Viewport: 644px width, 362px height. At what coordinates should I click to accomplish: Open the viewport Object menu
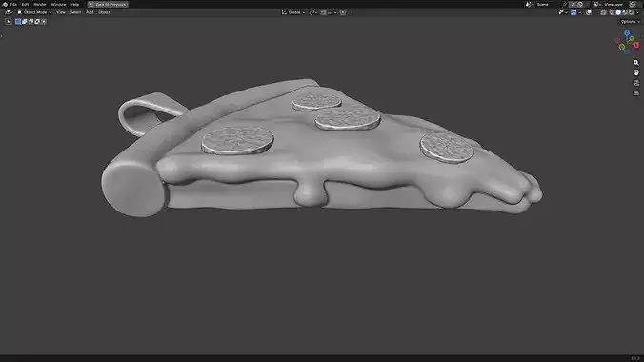[x=104, y=12]
